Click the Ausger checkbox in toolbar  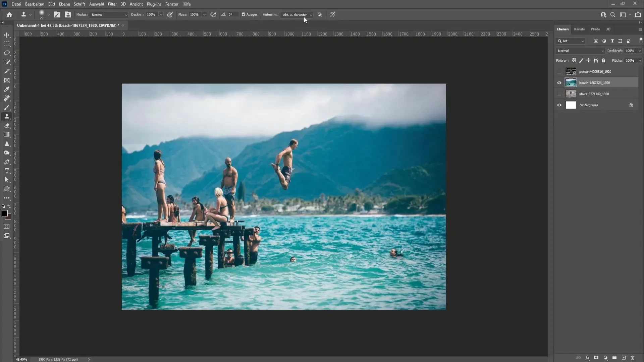pos(243,15)
